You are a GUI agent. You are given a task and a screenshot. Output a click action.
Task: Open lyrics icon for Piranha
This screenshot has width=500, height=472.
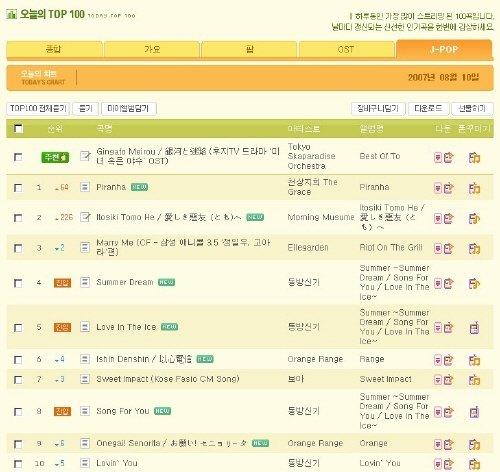(85, 187)
